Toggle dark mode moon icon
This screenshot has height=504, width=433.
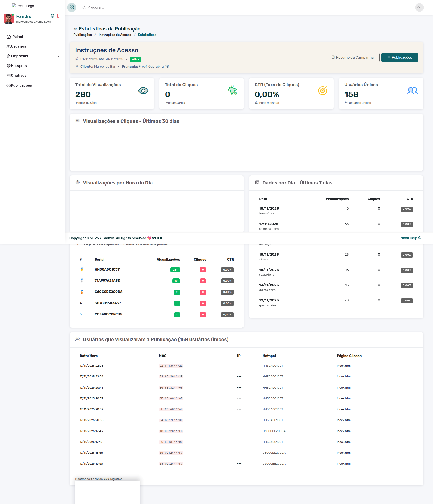click(x=419, y=7)
